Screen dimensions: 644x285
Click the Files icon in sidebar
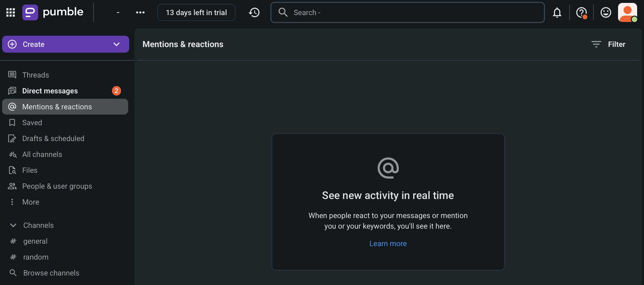[x=12, y=170]
